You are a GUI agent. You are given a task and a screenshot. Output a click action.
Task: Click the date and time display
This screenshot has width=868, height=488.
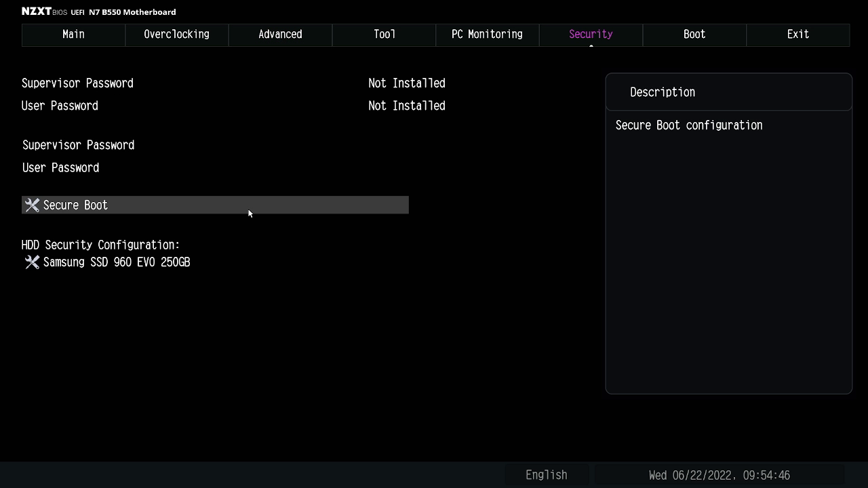coord(719,475)
